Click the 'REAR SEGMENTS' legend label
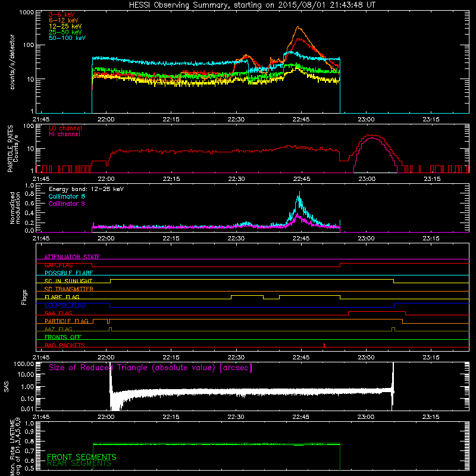476x476 pixels. (x=79, y=464)
